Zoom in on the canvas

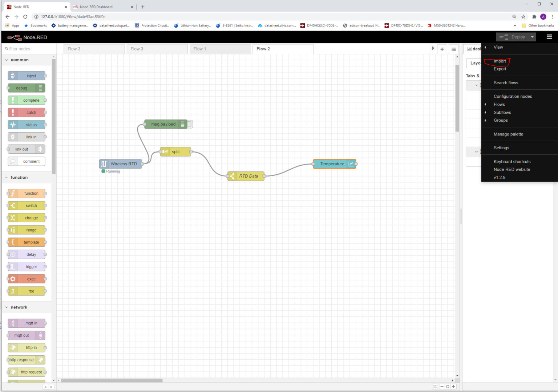coord(453,387)
